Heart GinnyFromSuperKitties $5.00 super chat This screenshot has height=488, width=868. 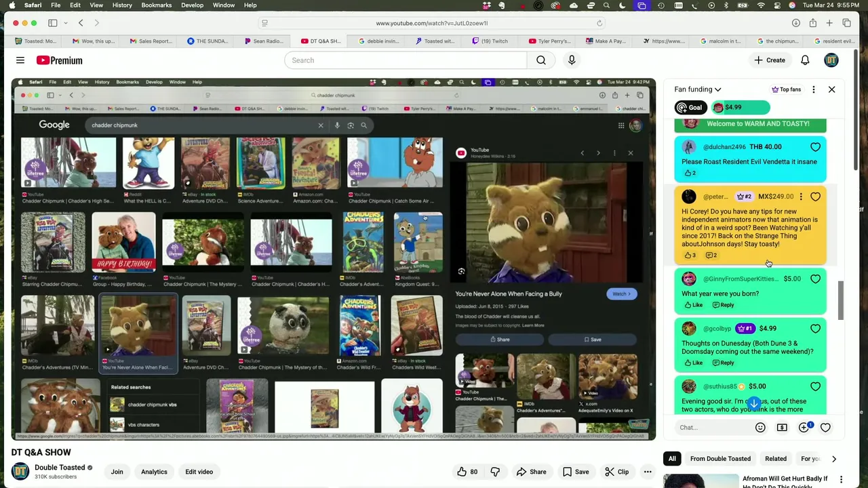[815, 279]
